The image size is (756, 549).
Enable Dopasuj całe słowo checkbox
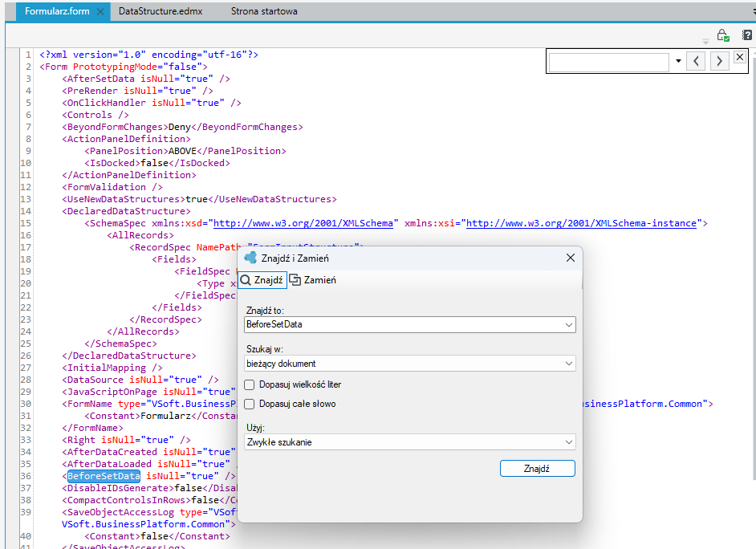[x=250, y=404]
